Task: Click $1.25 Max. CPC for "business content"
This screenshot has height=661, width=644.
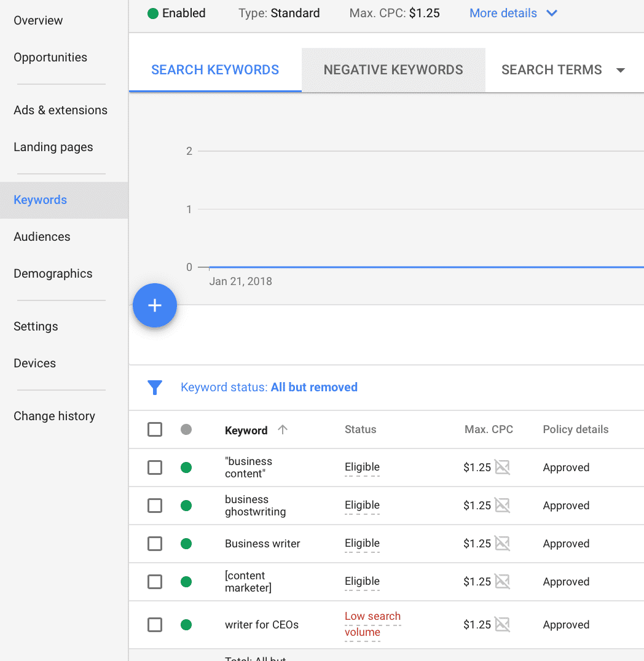Action: (477, 467)
